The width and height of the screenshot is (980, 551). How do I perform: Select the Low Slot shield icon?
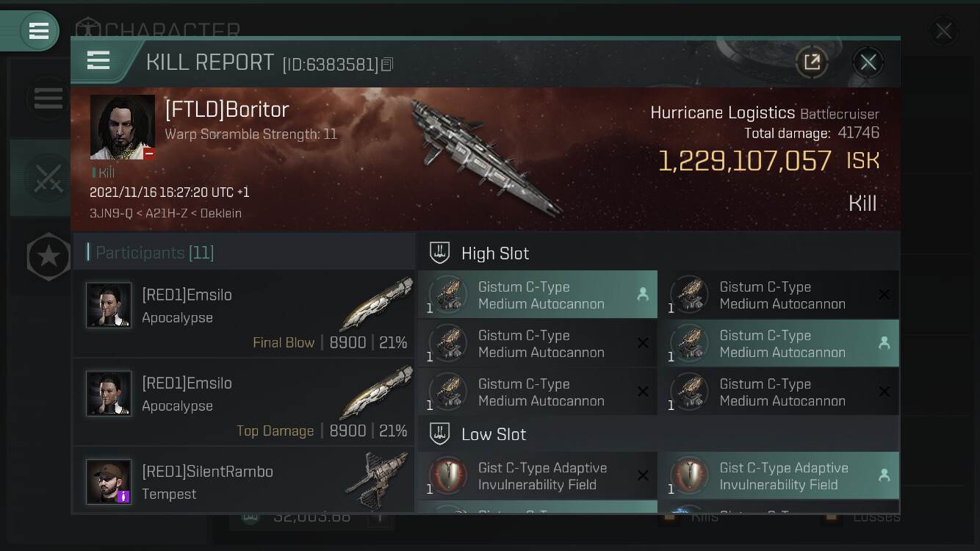click(x=439, y=433)
